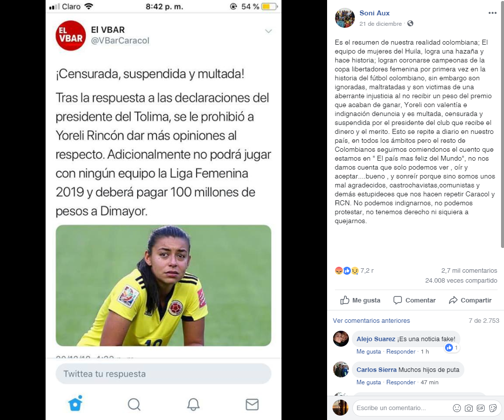Reply to Alejo Suarez's comment
504x420 pixels.
pos(401,352)
